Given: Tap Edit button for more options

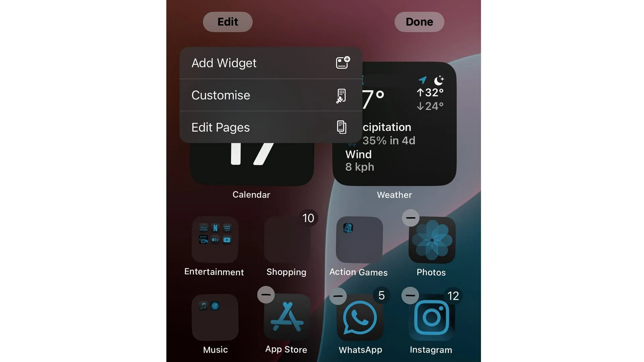Looking at the screenshot, I should click(x=227, y=22).
